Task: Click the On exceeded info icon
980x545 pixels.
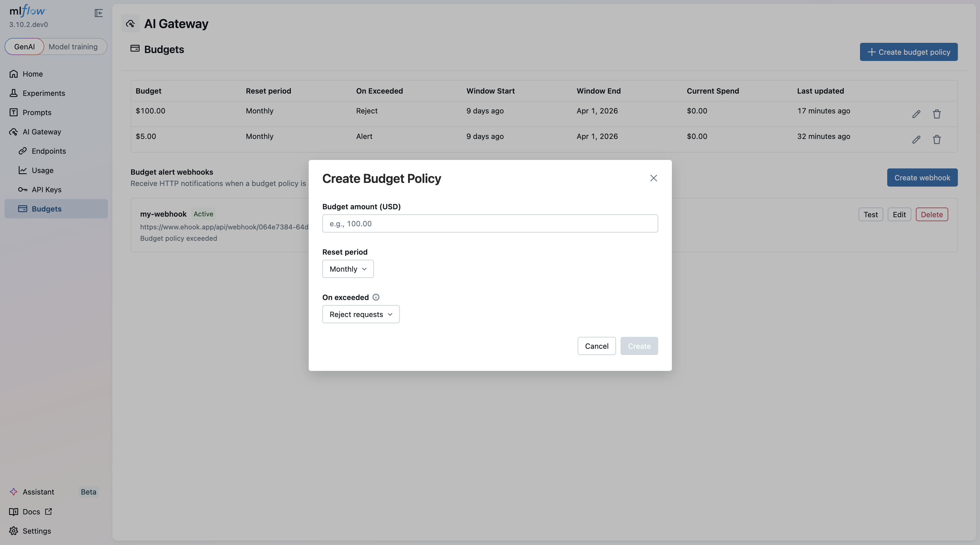Action: [x=376, y=297]
